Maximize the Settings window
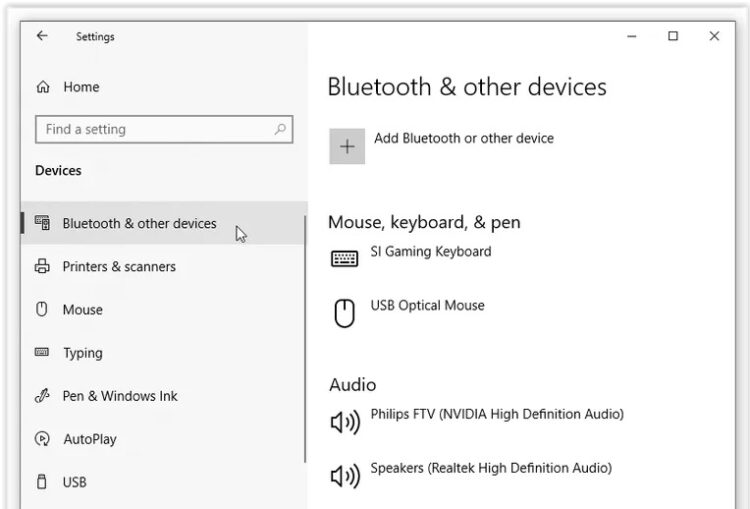Viewport: 750px width, 509px height. (673, 36)
